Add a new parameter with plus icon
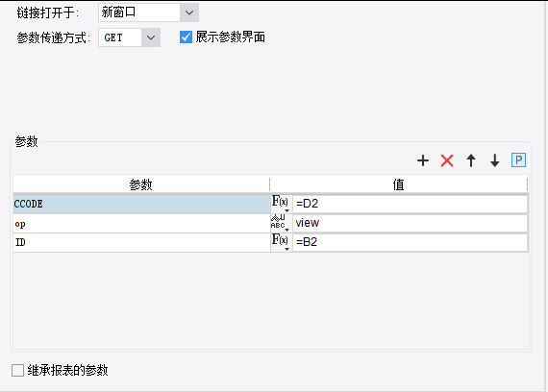The height and width of the screenshot is (392, 548). [423, 160]
